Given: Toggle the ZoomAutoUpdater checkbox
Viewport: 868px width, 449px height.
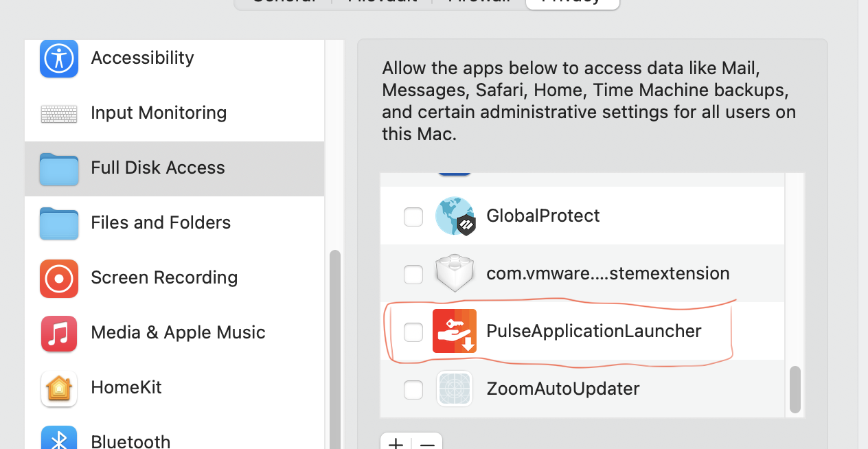Looking at the screenshot, I should pyautogui.click(x=413, y=389).
